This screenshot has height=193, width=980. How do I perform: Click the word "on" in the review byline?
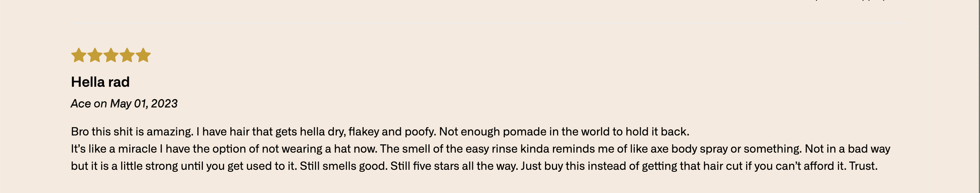tap(100, 104)
